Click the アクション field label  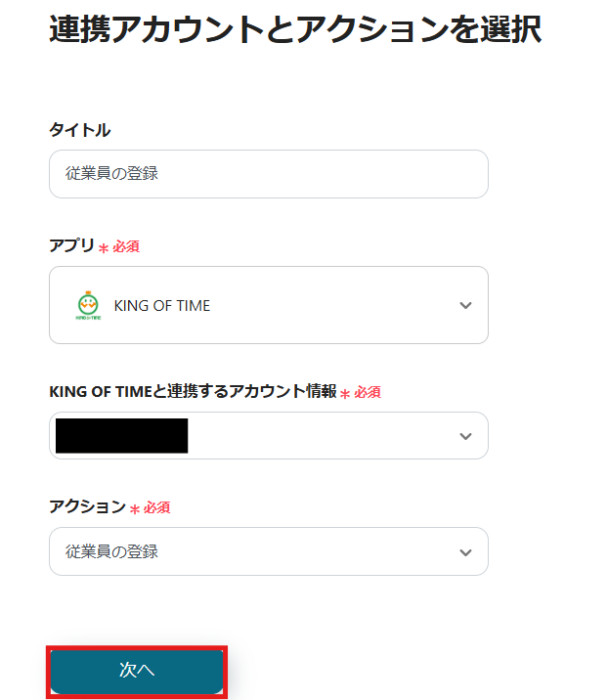pos(87,506)
